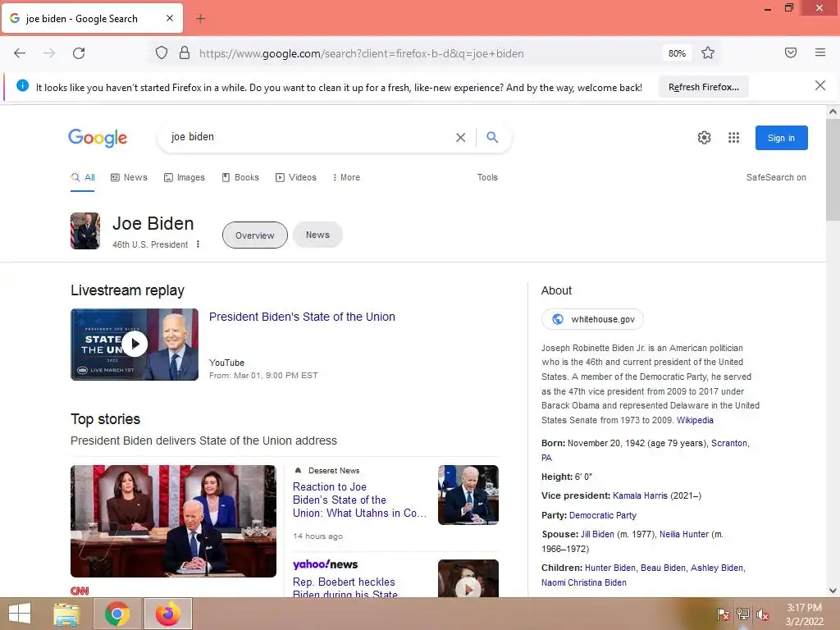Save page to Pocket icon

(x=790, y=52)
